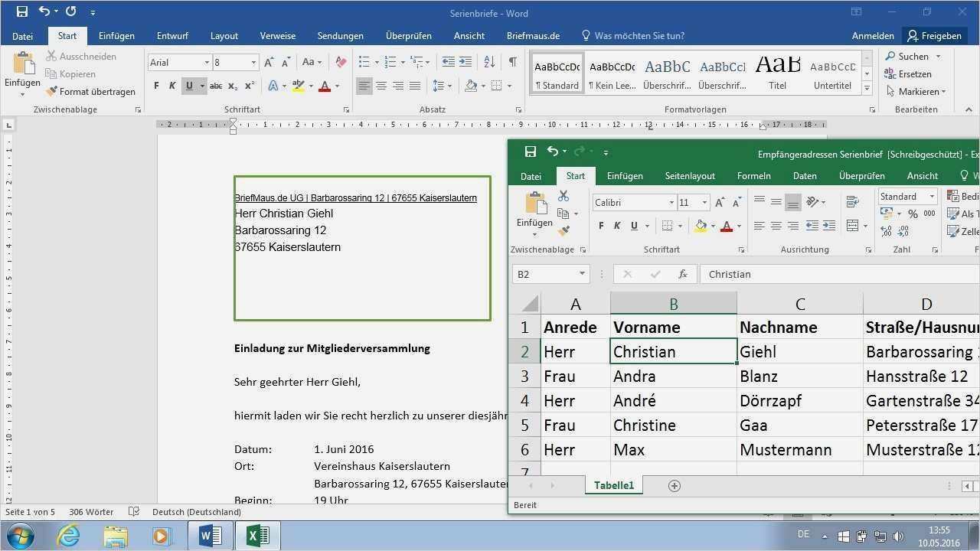Click the Freigeben button in Word
Viewport: 980px width, 551px height.
[934, 35]
